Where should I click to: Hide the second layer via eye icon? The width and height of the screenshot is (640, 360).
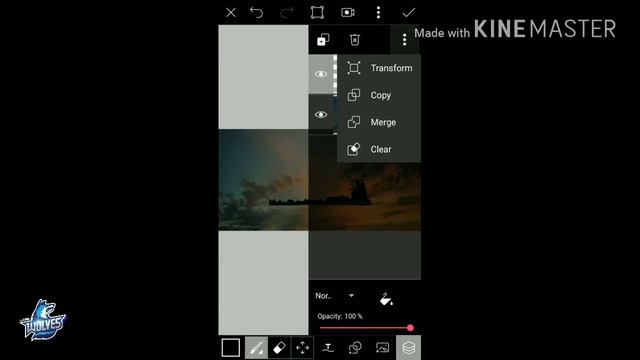tap(321, 115)
